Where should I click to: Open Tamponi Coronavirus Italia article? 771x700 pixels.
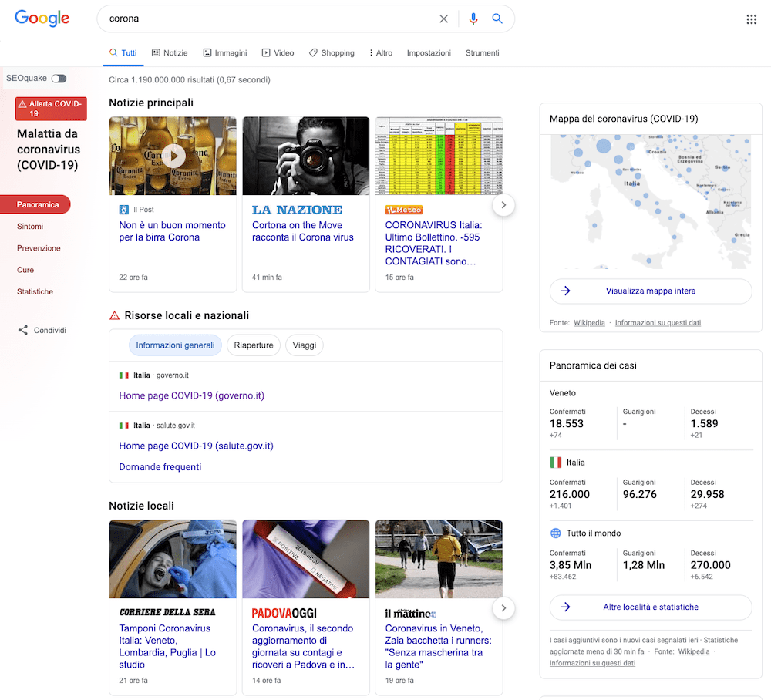(167, 646)
